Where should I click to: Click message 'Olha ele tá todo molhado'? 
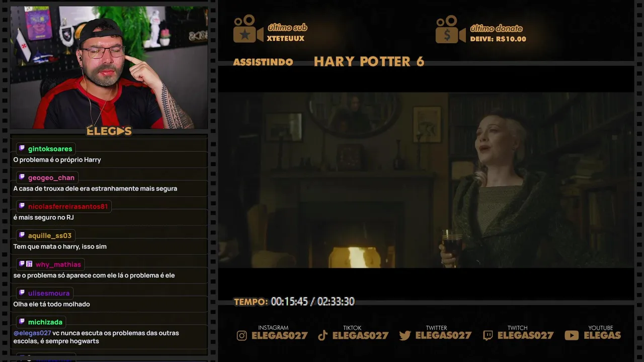pyautogui.click(x=52, y=304)
